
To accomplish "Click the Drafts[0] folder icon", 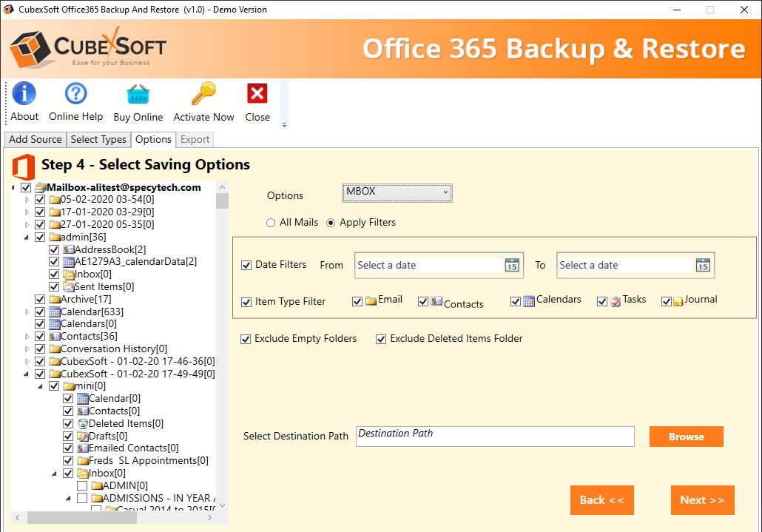I will coord(83,437).
